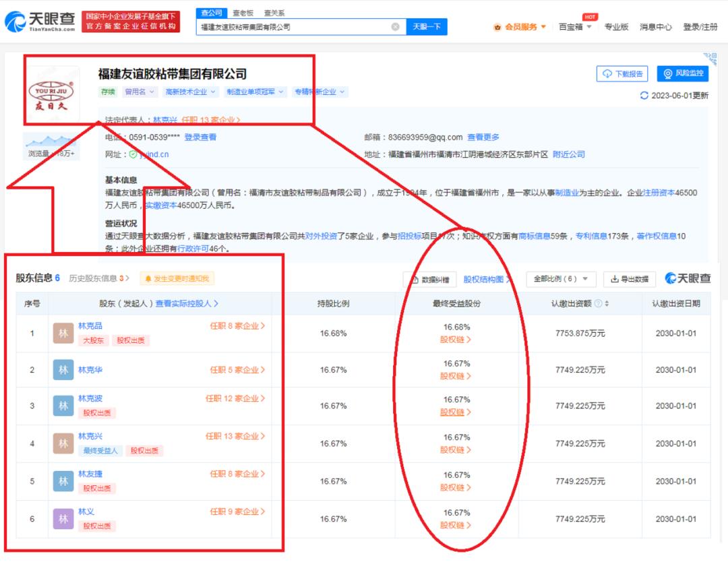Viewport: 728px width, 562px height.
Task: Click refresh icon beside 2023-06-01更新
Action: tap(644, 94)
